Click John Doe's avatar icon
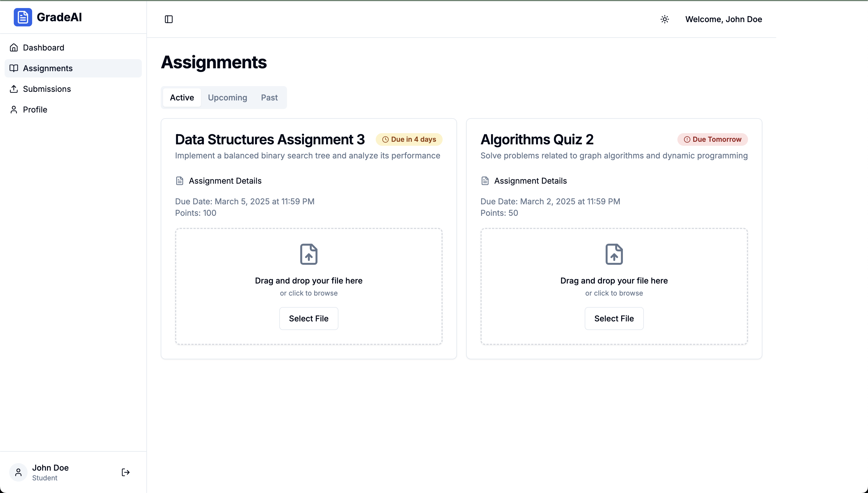868x493 pixels. 18,472
